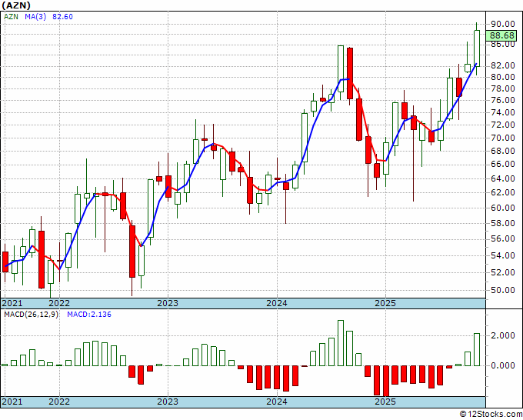523x420 pixels.
Task: Click 2025 on the MACD timeline
Action: point(385,402)
